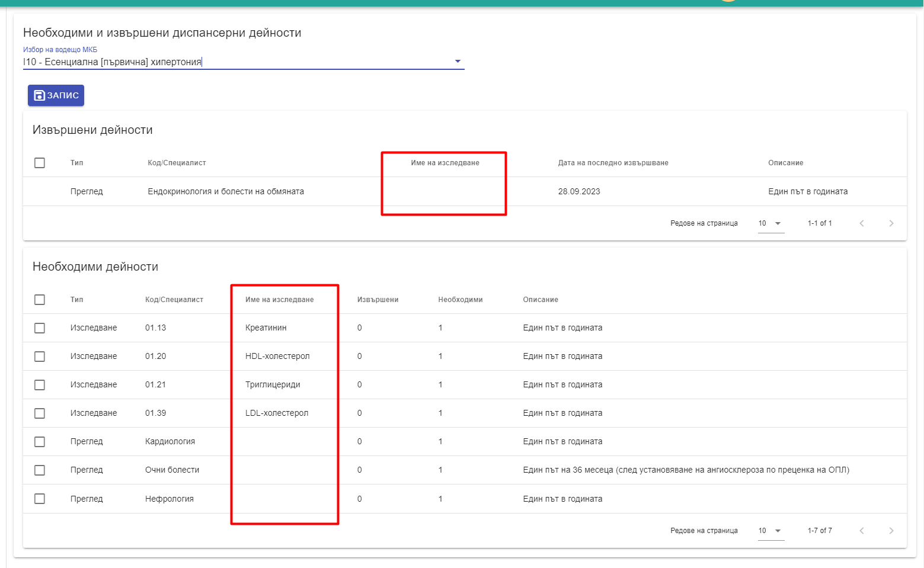The image size is (924, 568).
Task: Toggle select-all checkbox in Извършени дейности header
Action: [40, 163]
